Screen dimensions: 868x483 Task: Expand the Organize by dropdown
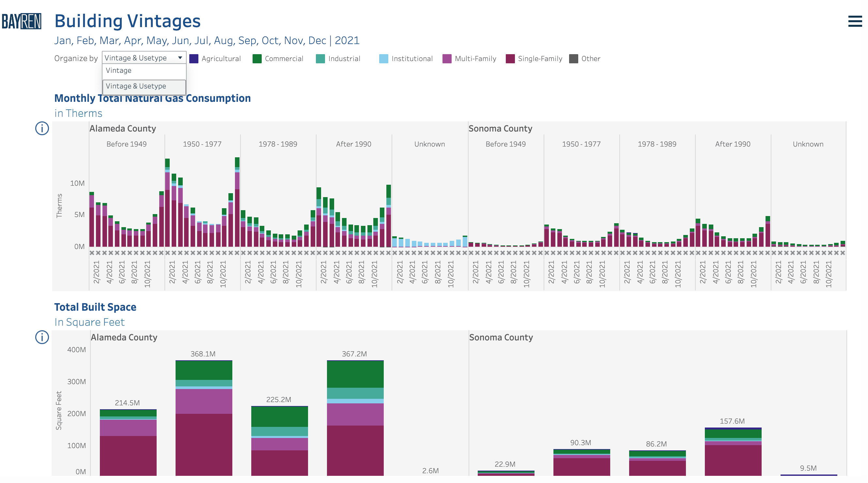click(144, 58)
